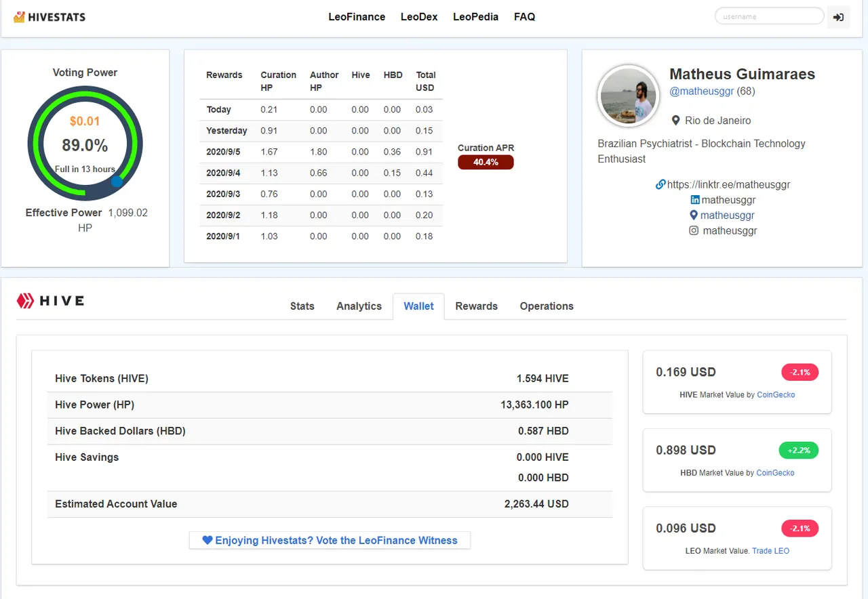Click the Curation HP column header
This screenshot has height=599, width=868.
coord(278,81)
